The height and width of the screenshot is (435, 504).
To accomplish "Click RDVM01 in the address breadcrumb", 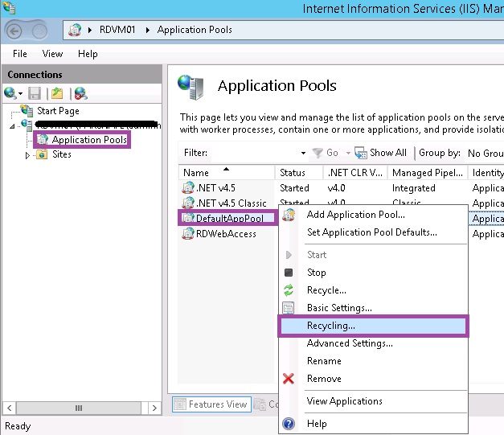I will [x=117, y=30].
